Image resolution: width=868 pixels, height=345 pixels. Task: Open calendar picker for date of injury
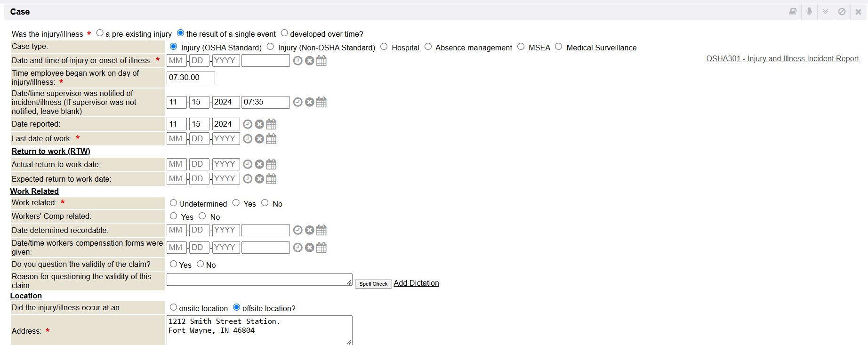pos(321,61)
